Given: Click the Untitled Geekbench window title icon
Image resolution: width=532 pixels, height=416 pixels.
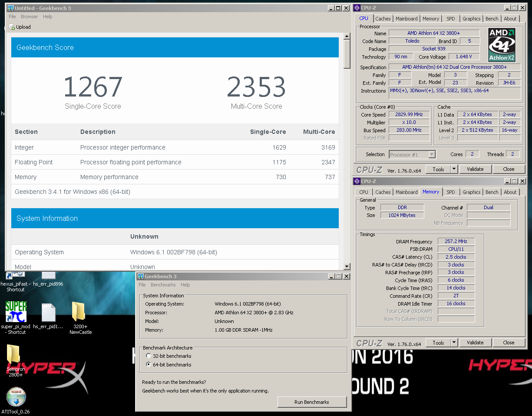Looking at the screenshot, I should coord(10,8).
